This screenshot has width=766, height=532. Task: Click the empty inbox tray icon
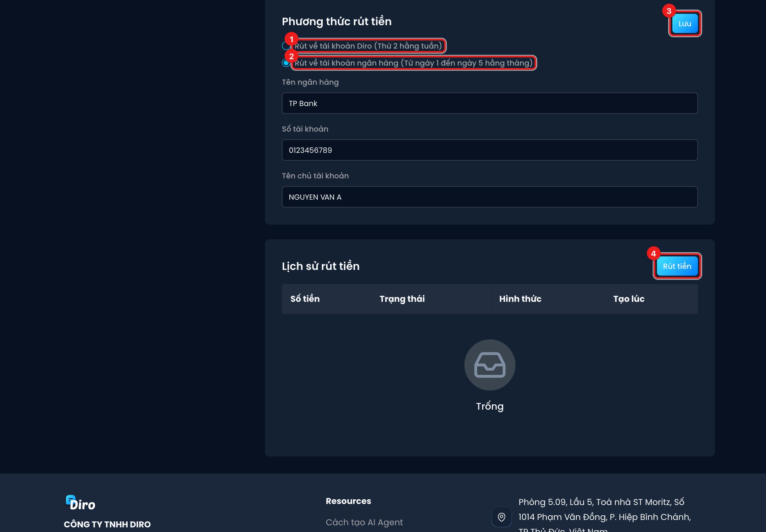click(x=490, y=365)
